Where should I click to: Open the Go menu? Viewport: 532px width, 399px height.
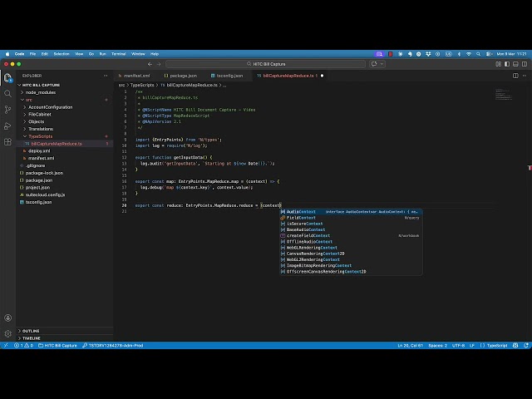91,54
